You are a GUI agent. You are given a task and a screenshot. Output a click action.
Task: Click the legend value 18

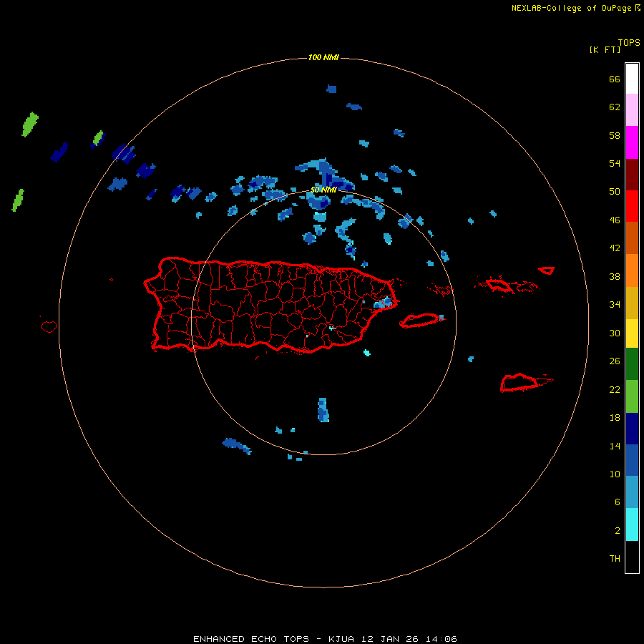pos(615,418)
